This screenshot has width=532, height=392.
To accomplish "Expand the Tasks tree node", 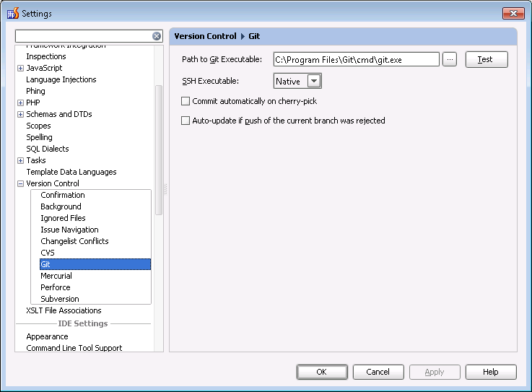I will 20,160.
